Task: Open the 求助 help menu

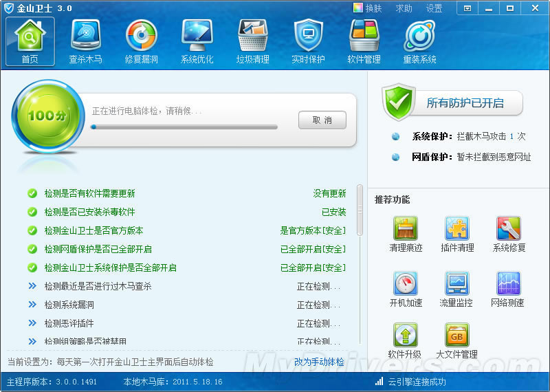Action: click(404, 8)
